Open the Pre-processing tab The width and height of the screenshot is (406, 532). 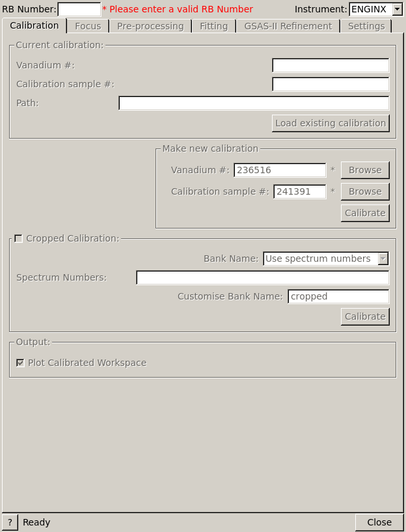click(x=150, y=26)
